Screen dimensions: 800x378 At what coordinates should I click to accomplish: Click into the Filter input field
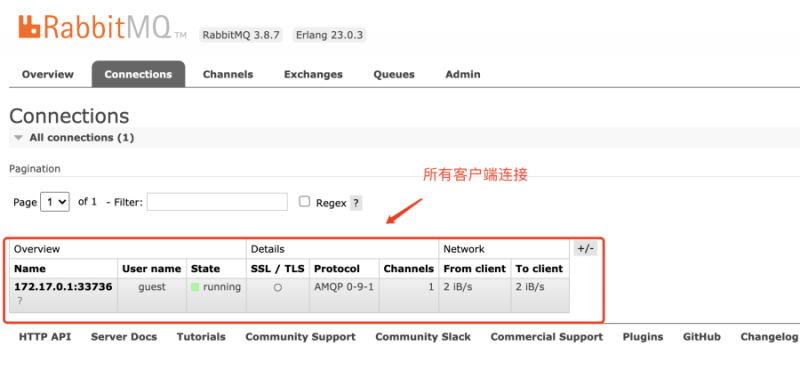point(217,202)
